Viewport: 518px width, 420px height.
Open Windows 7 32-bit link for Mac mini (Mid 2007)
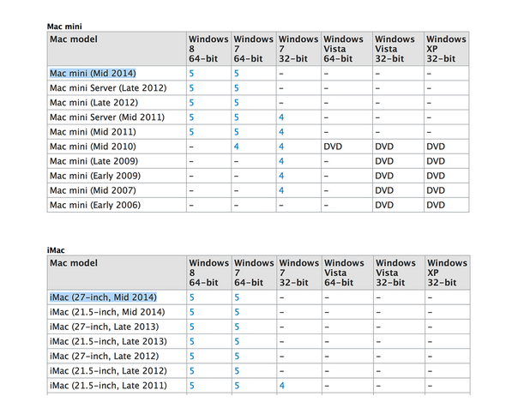[281, 190]
